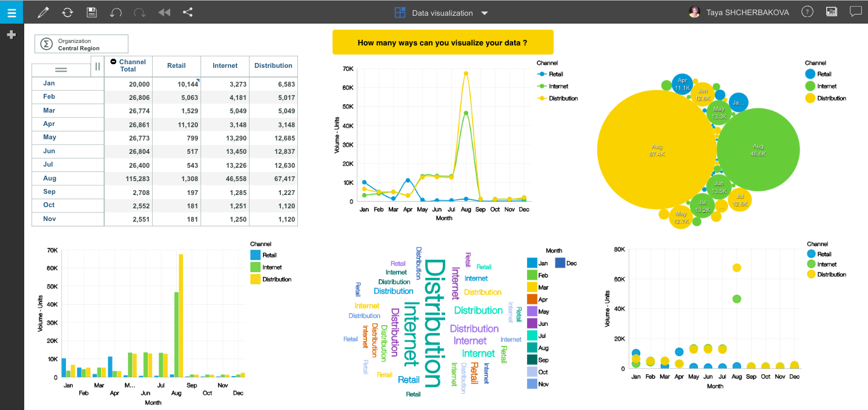
Task: Open the comments speech bubble icon
Action: [855, 12]
